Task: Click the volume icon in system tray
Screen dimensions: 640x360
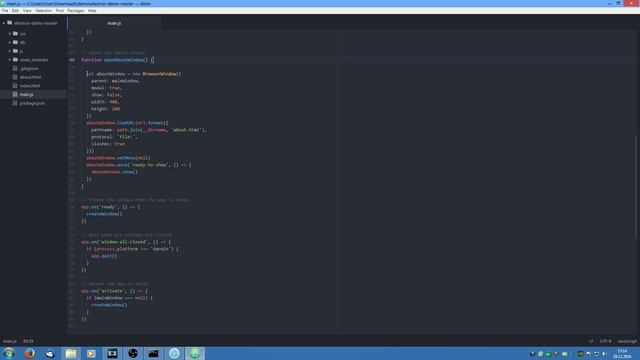Action: tap(604, 354)
